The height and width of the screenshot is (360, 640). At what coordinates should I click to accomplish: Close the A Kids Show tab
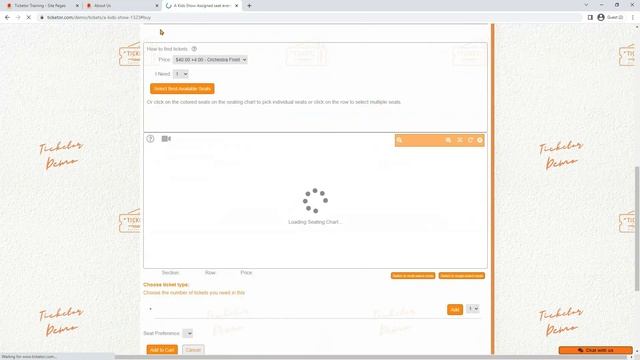click(236, 6)
